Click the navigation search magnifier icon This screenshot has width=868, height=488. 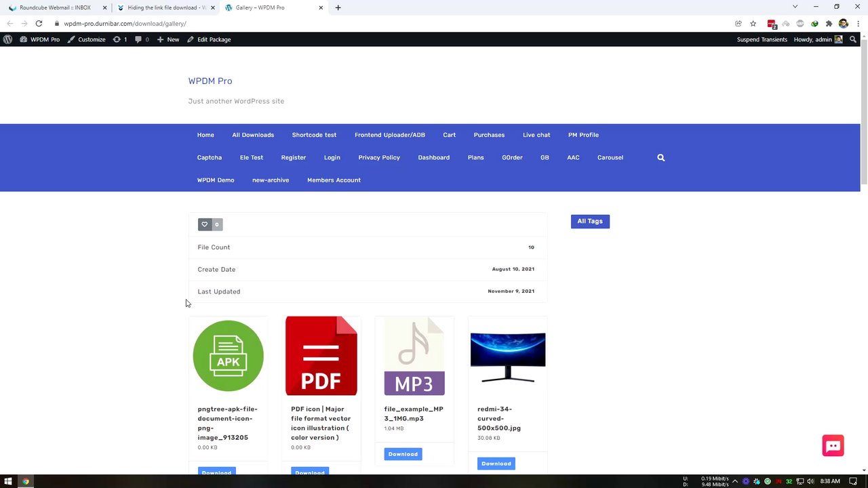(661, 157)
